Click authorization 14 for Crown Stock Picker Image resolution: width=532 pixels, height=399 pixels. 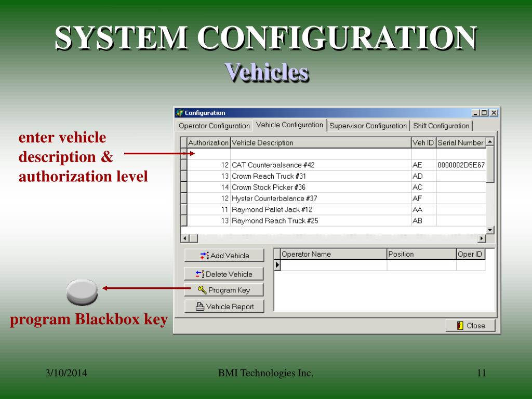pyautogui.click(x=209, y=187)
